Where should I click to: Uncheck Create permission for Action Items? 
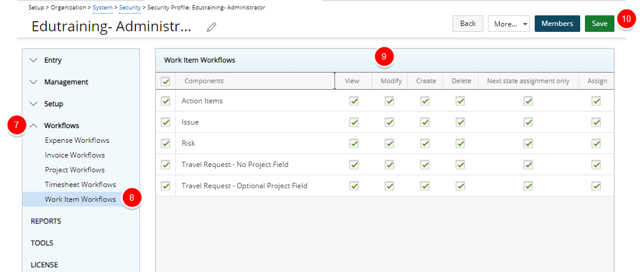[425, 101]
